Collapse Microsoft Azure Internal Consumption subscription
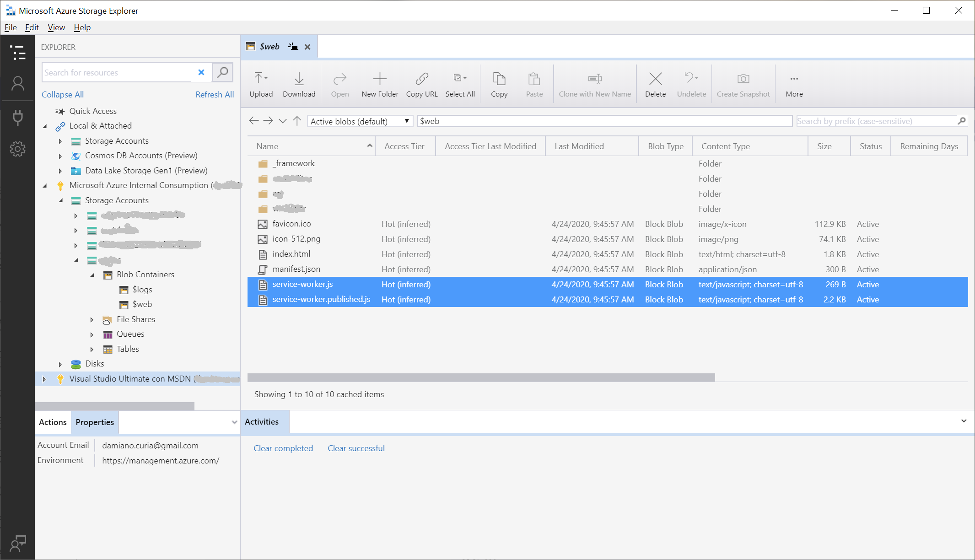Viewport: 975px width, 560px height. [45, 185]
